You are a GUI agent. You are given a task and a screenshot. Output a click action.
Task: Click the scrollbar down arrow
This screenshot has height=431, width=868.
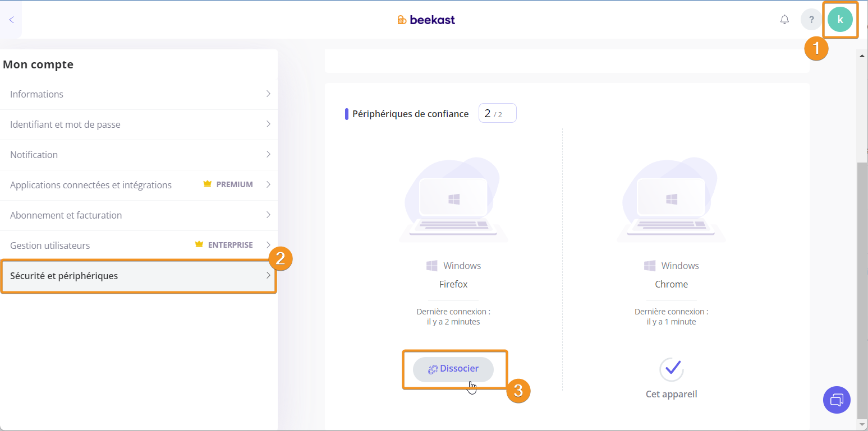pyautogui.click(x=862, y=425)
